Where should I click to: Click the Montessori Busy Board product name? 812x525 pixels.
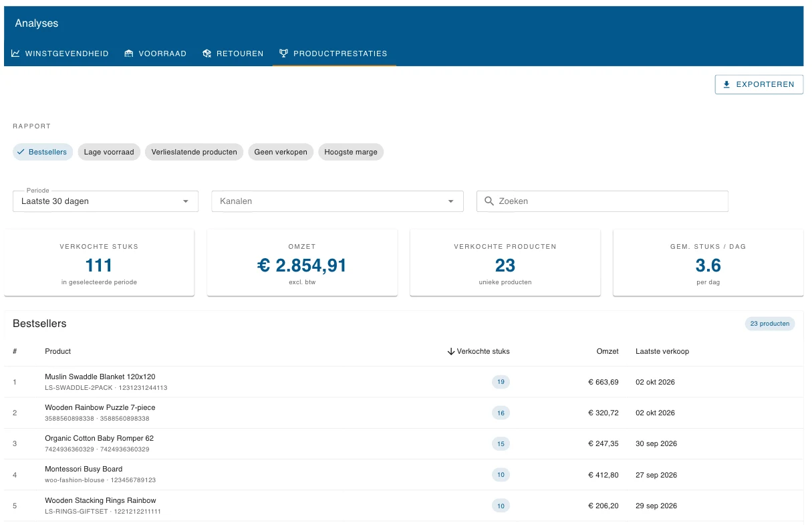pyautogui.click(x=84, y=469)
